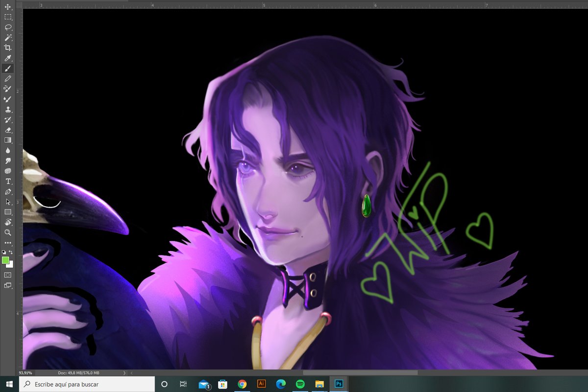Expand the status bar info arrow menu
This screenshot has height=392, width=588.
pos(124,373)
